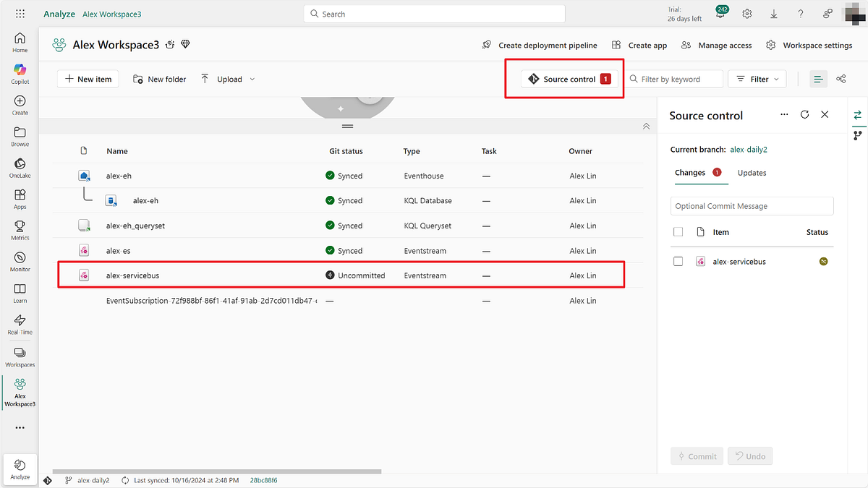This screenshot has width=868, height=488.
Task: Open OneLake in the sidebar
Action: pos(20,168)
